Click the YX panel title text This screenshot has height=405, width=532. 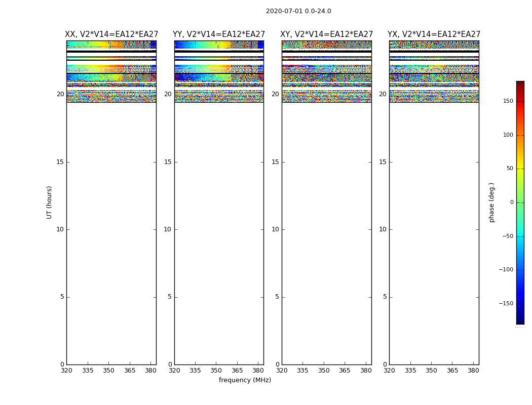pyautogui.click(x=434, y=34)
